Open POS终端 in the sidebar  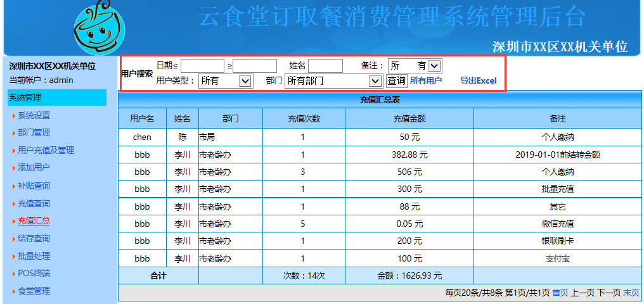click(x=34, y=273)
